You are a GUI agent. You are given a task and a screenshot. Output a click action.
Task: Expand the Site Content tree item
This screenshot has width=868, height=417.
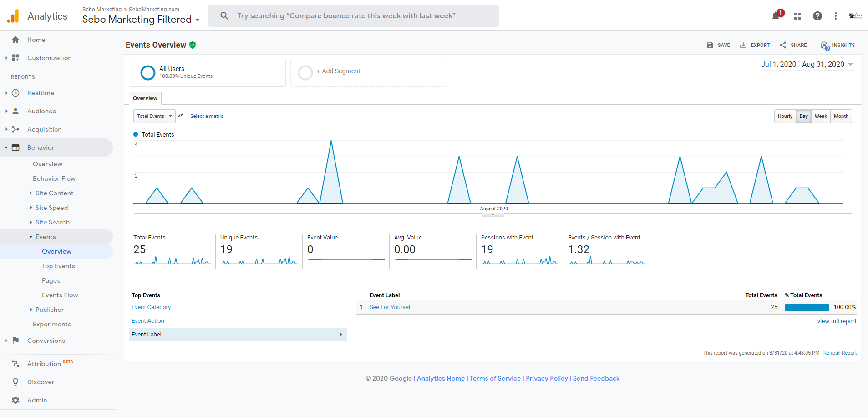[31, 193]
